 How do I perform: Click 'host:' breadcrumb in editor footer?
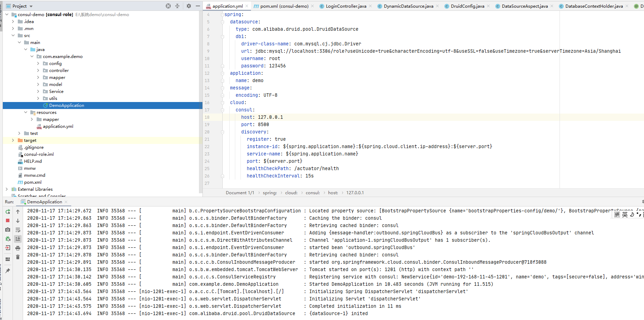[333, 193]
